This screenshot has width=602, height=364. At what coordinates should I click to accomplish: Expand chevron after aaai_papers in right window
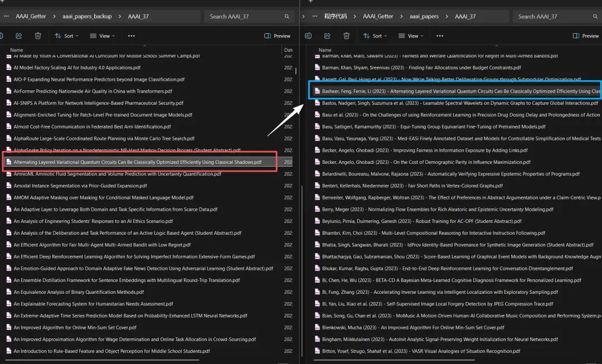446,17
